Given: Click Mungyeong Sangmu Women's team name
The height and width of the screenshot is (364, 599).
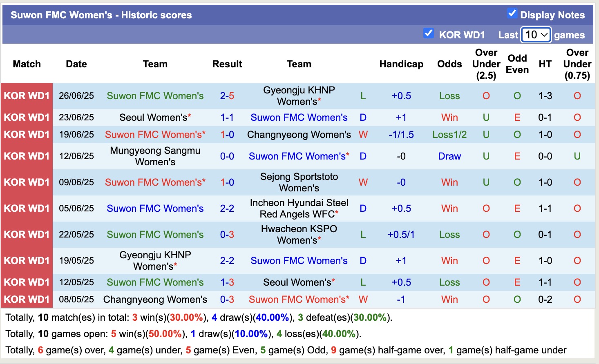Looking at the screenshot, I should click(155, 156).
